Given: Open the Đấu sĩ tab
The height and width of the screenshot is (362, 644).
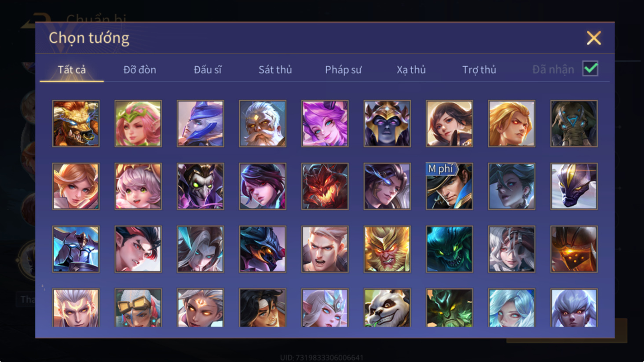Looking at the screenshot, I should click(208, 69).
